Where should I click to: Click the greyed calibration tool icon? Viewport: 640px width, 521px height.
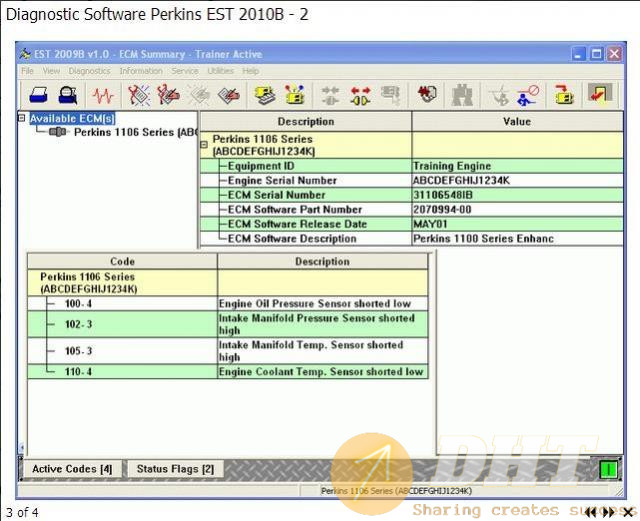click(500, 96)
